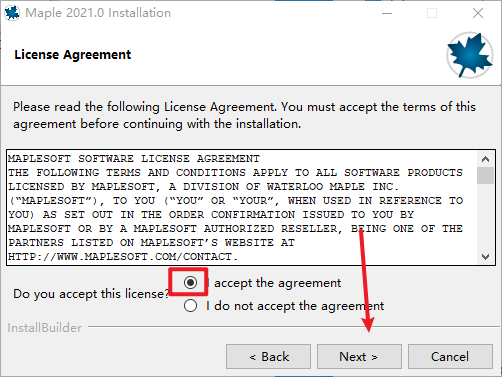Cancel the installation
The height and width of the screenshot is (377, 502).
pos(450,357)
